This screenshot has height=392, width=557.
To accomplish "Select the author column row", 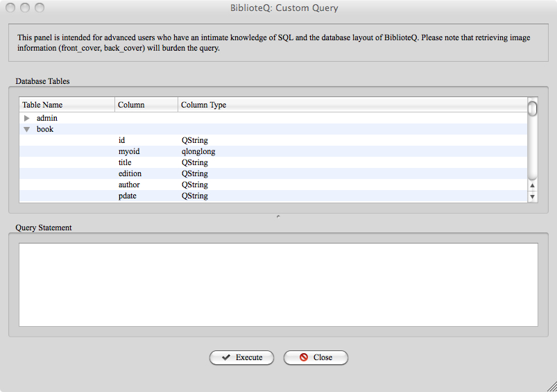I will (x=273, y=185).
